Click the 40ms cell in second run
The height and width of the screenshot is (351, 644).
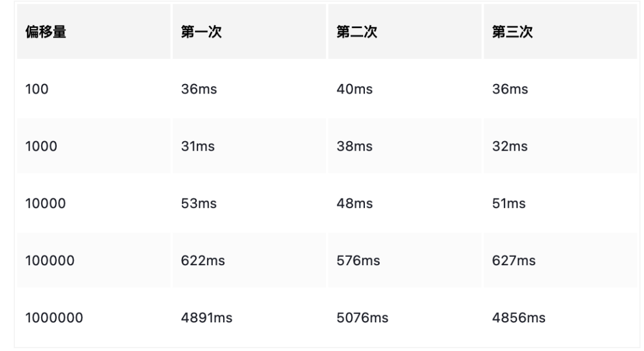[405, 89]
